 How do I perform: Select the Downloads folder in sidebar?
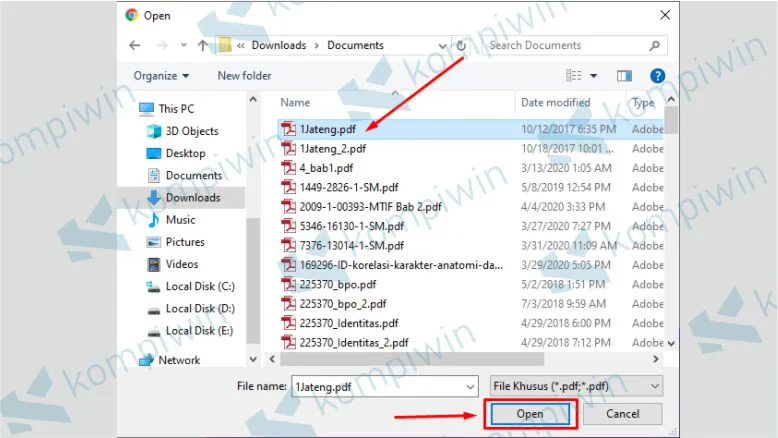pyautogui.click(x=193, y=198)
